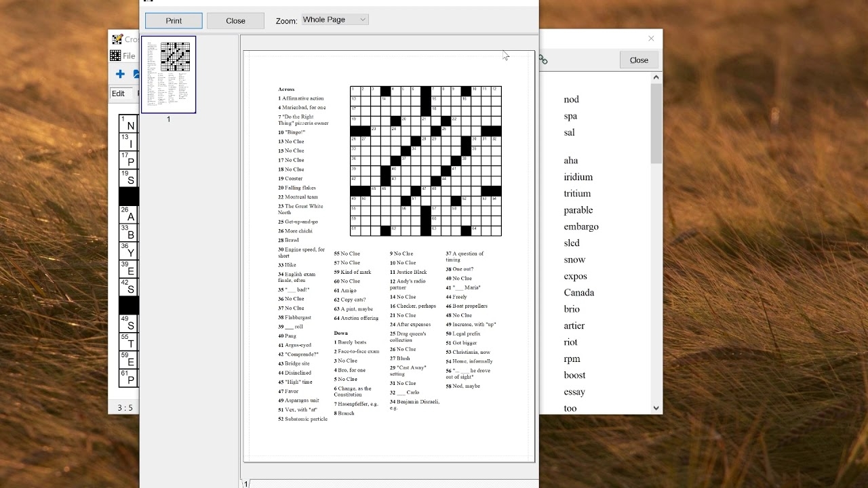Click grid cell 1 containing letter N
Screen dimensions: 868x488
tap(129, 124)
